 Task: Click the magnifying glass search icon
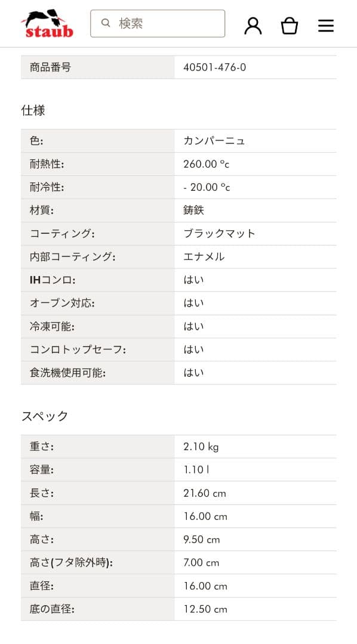pyautogui.click(x=106, y=23)
